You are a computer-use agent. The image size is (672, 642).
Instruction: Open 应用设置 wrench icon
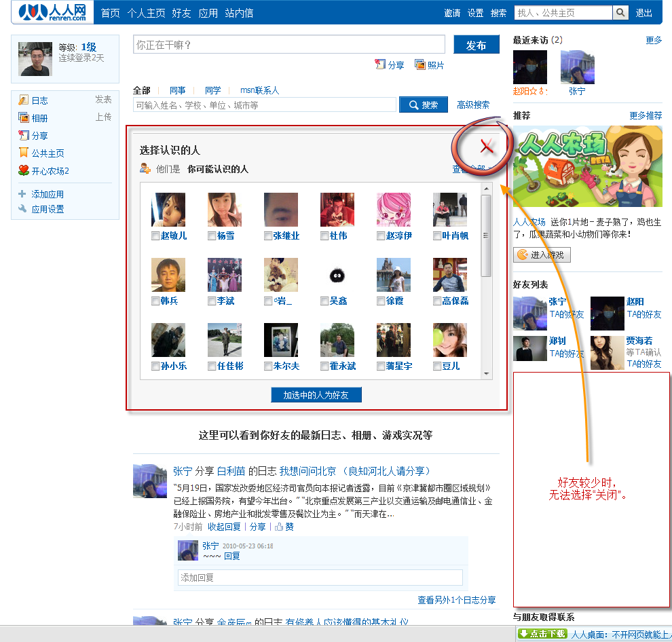click(23, 209)
